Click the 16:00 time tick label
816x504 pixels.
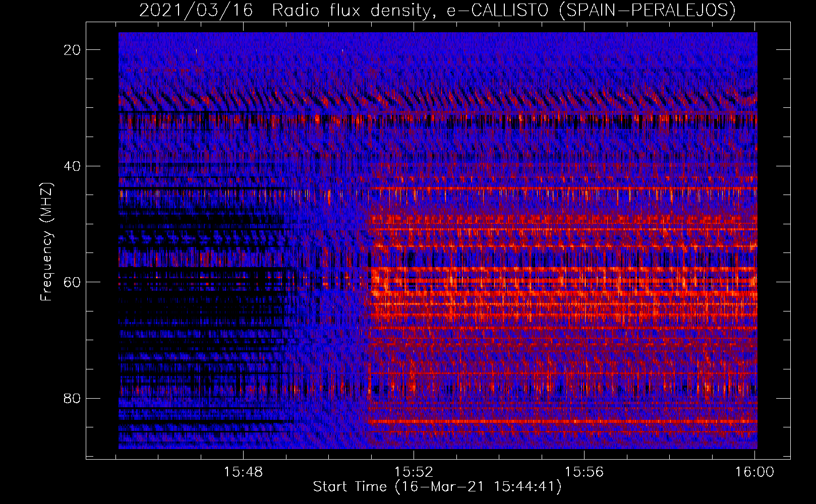coord(754,472)
